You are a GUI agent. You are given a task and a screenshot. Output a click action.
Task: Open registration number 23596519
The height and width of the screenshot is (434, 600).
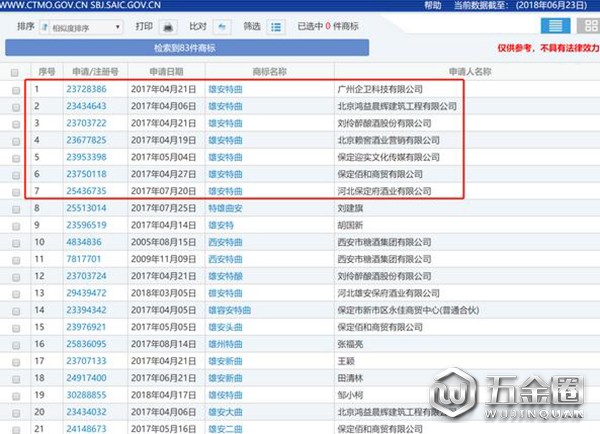point(86,225)
